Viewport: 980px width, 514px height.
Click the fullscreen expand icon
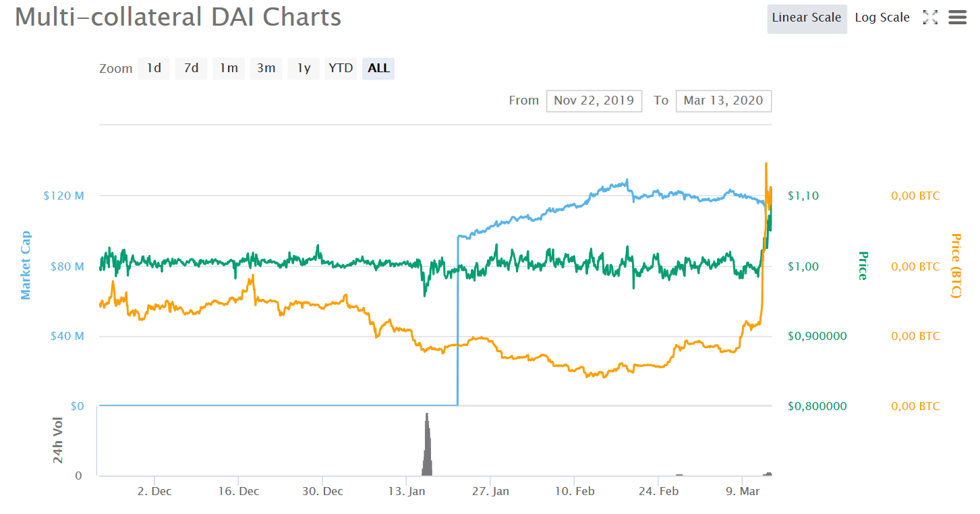(x=930, y=18)
